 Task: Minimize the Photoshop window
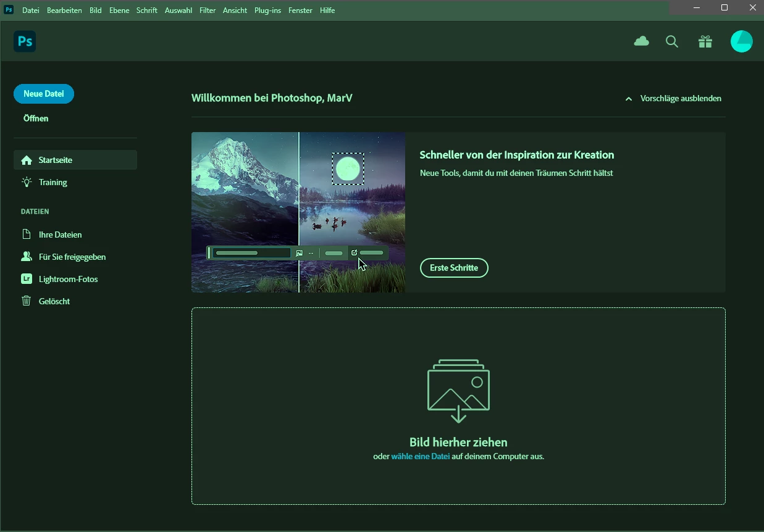click(697, 7)
